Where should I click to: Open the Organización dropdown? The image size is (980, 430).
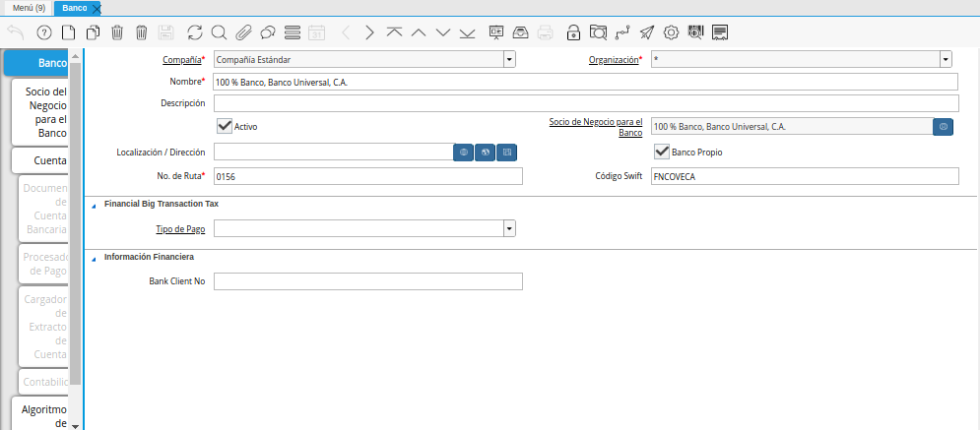[947, 60]
